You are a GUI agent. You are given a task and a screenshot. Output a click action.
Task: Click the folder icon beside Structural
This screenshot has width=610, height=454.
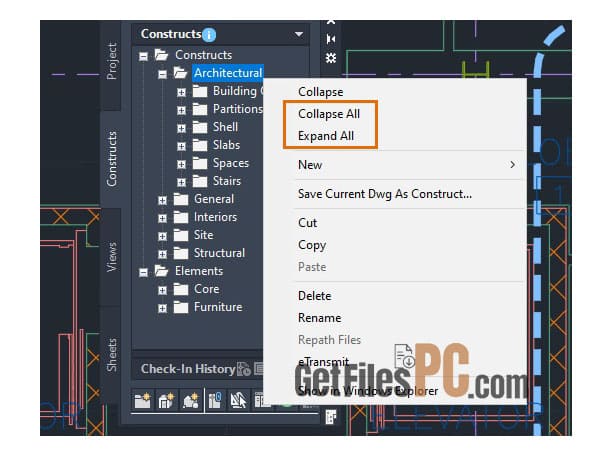(x=181, y=253)
